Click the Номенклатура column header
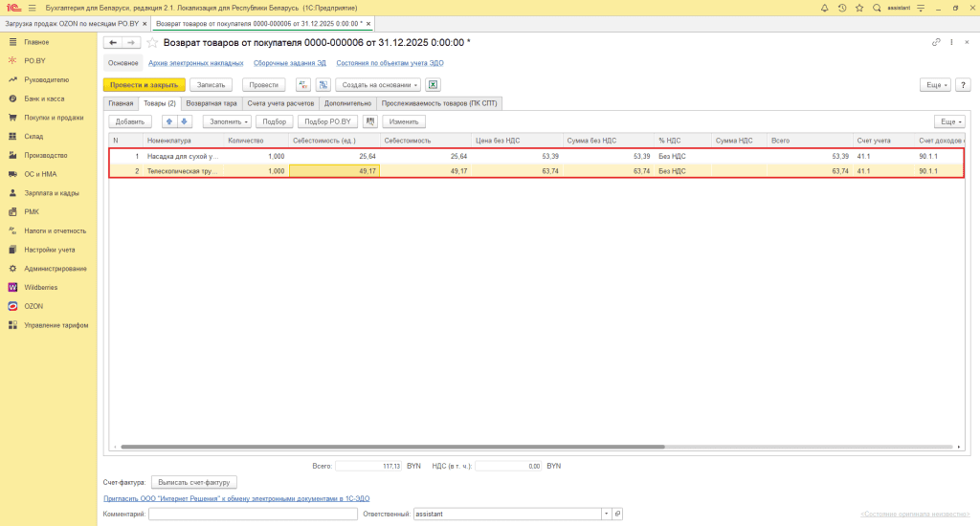Image resolution: width=980 pixels, height=526 pixels. 183,141
